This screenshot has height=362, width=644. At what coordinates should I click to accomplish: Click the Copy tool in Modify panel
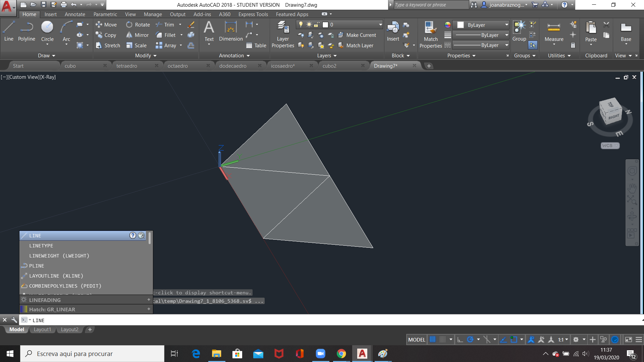coord(106,35)
